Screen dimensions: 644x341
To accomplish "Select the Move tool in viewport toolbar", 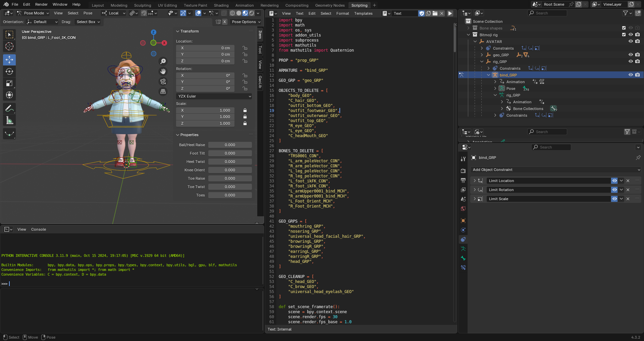I will coord(9,60).
